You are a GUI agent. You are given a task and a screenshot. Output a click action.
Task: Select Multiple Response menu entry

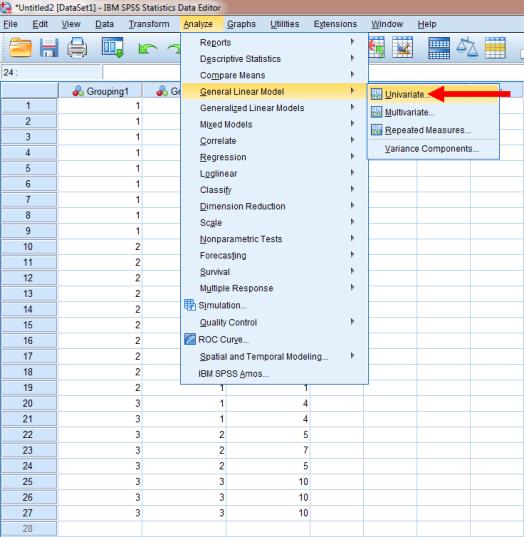pyautogui.click(x=275, y=288)
